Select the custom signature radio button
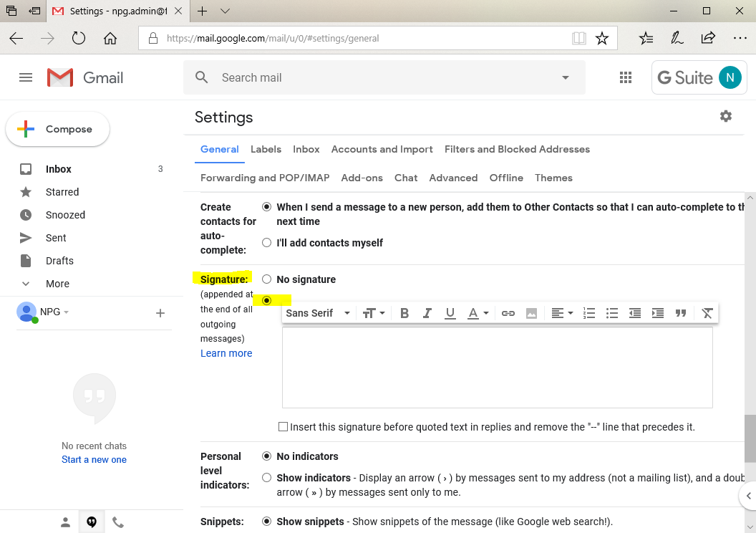Viewport: 756px width, 533px height. click(266, 300)
